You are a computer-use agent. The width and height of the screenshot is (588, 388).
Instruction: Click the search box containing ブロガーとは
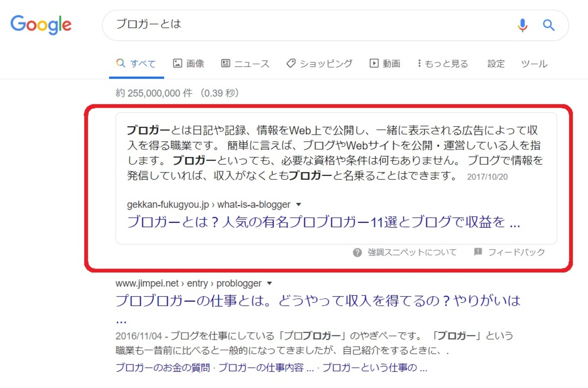pos(335,25)
